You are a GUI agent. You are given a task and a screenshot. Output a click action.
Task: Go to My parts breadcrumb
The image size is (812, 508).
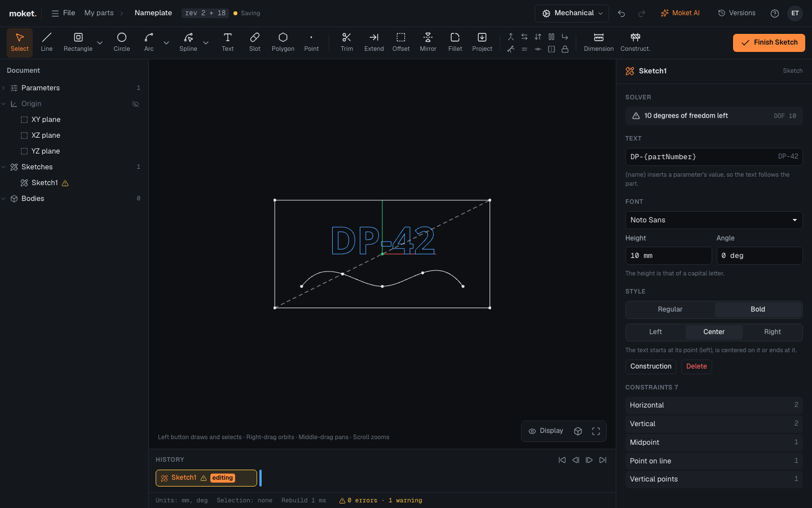pos(99,13)
